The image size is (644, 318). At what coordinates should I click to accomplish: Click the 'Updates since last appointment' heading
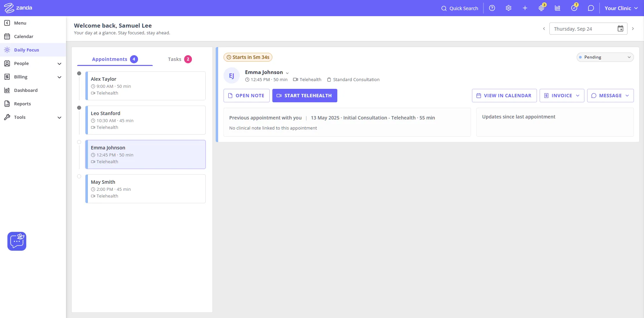[518, 117]
